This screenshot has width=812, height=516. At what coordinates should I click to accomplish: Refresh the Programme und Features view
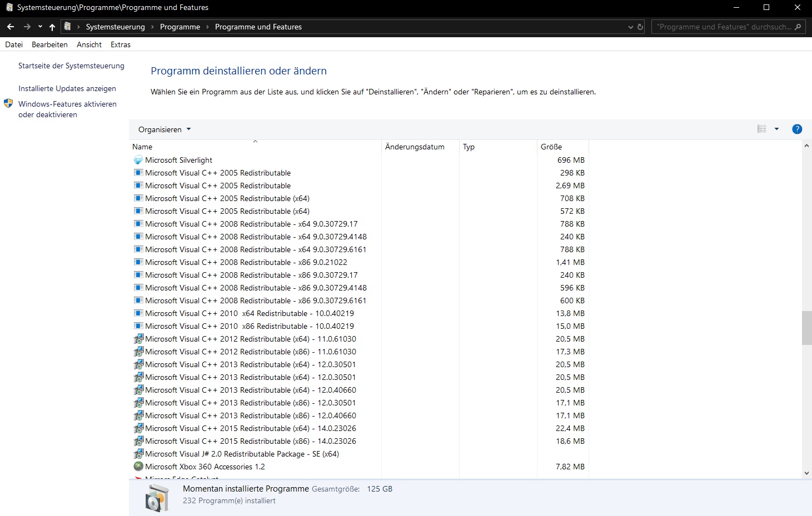[x=640, y=27]
